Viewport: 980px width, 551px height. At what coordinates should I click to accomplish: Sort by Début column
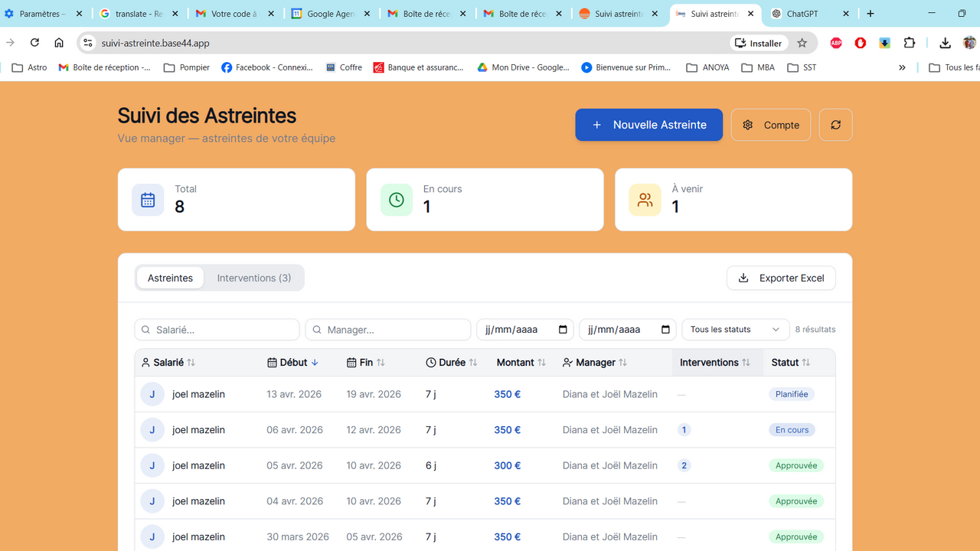point(293,363)
